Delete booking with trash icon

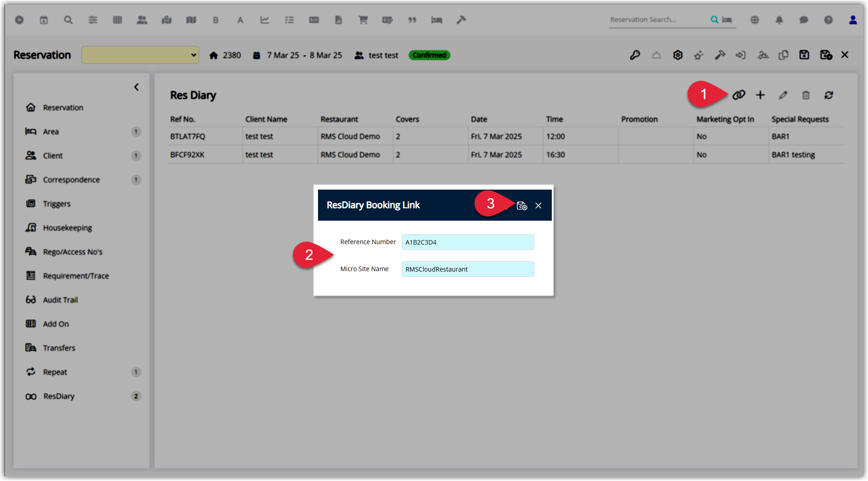point(806,95)
